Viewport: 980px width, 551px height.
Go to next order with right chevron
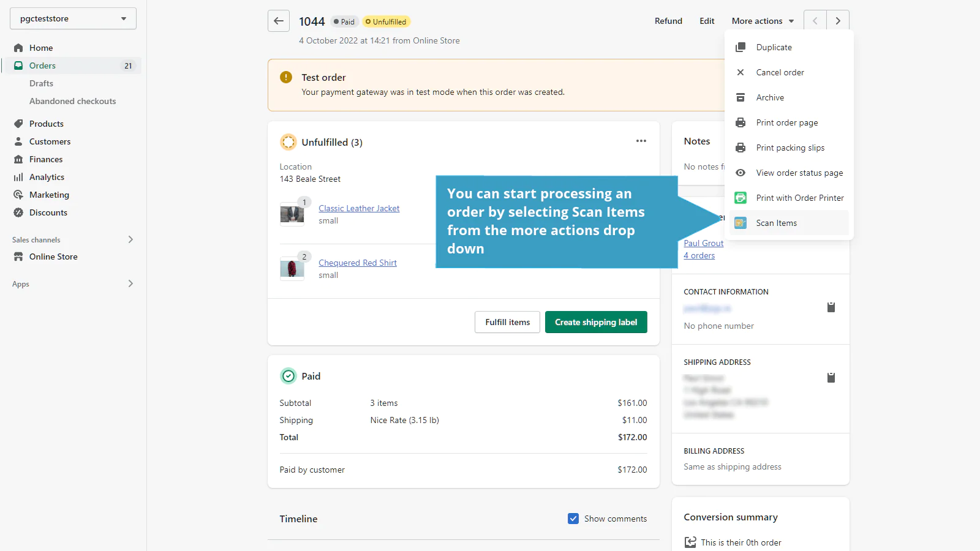(838, 21)
